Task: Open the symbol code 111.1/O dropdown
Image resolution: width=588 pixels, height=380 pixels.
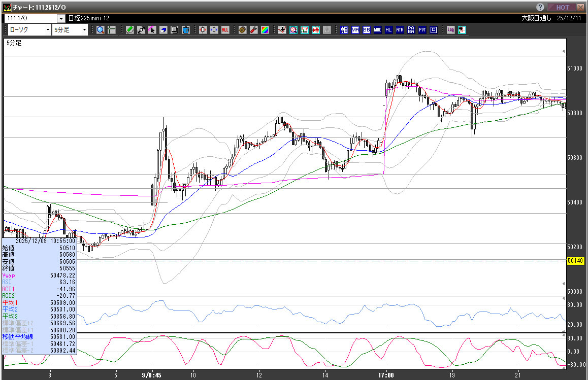Action: pyautogui.click(x=60, y=18)
